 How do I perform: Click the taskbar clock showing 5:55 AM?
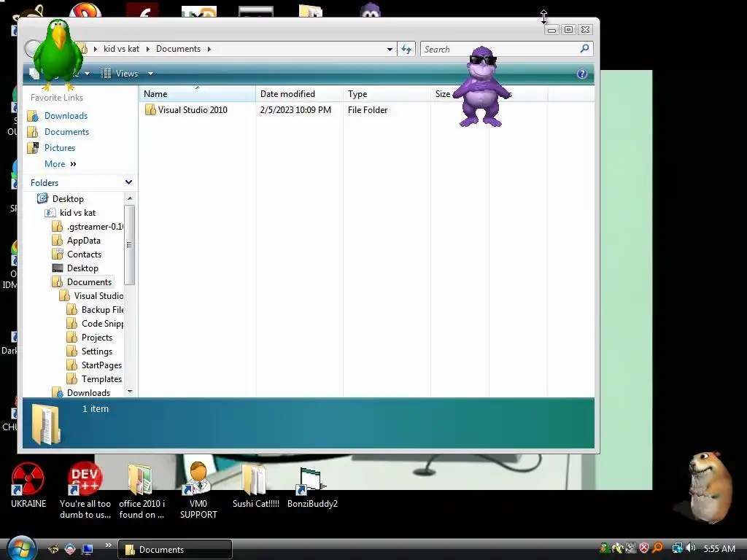[719, 548]
